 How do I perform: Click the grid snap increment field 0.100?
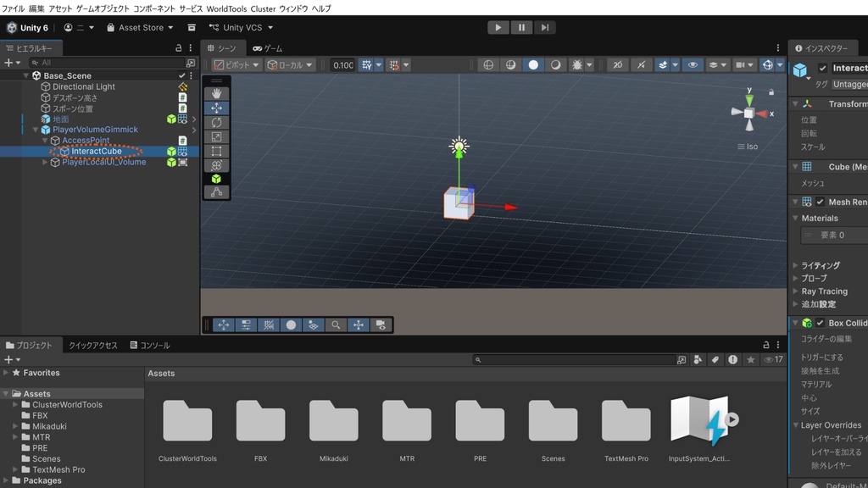tap(342, 64)
